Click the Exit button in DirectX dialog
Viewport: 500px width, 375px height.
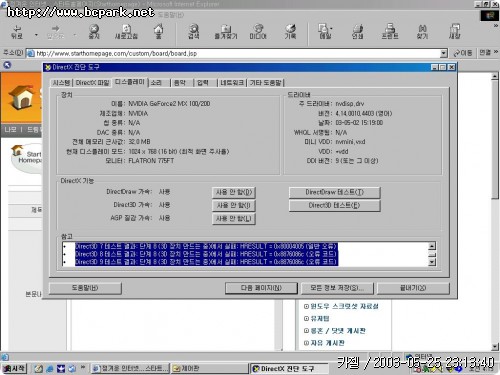[413, 288]
